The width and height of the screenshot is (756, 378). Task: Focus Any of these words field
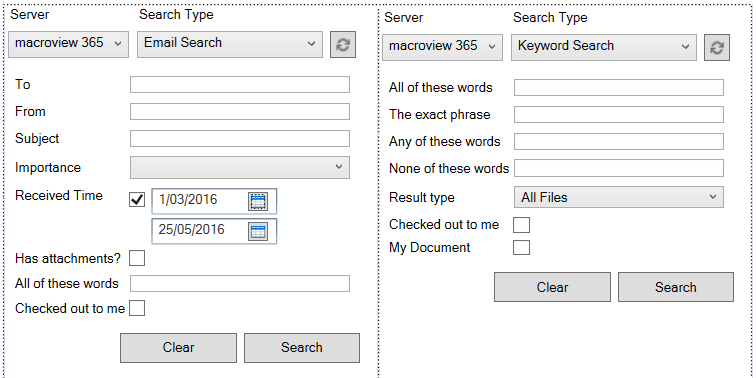(x=619, y=142)
